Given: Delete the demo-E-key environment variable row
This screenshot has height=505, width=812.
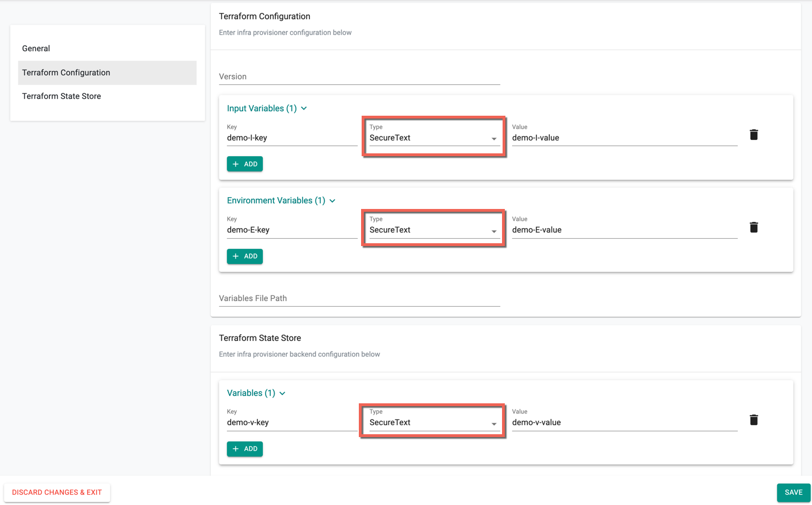Looking at the screenshot, I should [754, 227].
